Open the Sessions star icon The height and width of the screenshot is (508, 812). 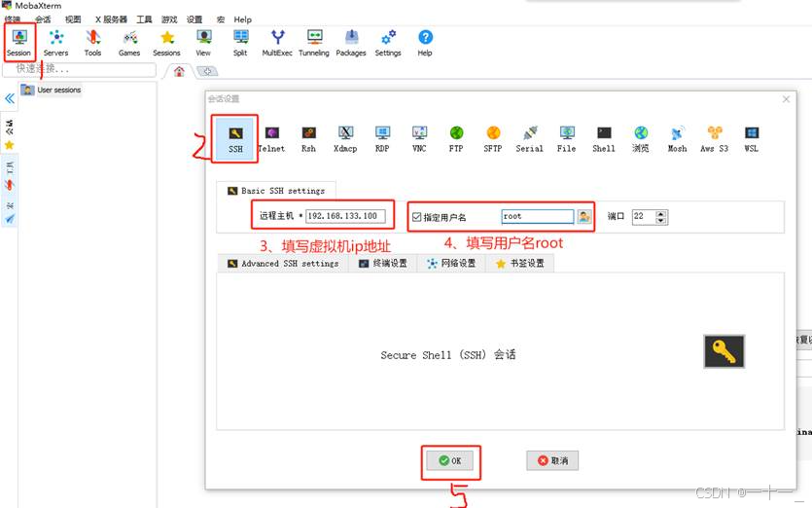click(166, 43)
